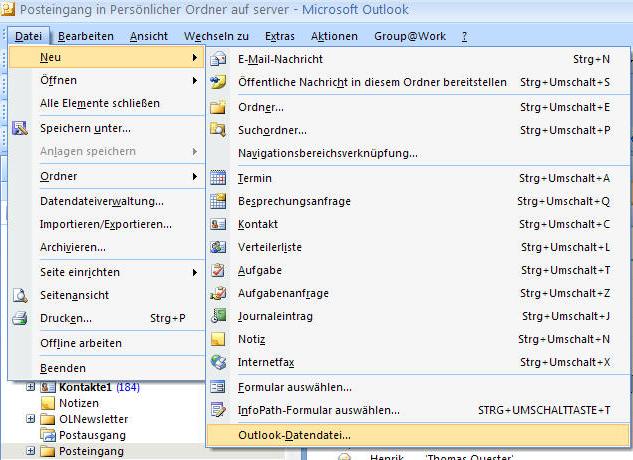Click Strg+P shortcut next to Drucken

click(168, 318)
